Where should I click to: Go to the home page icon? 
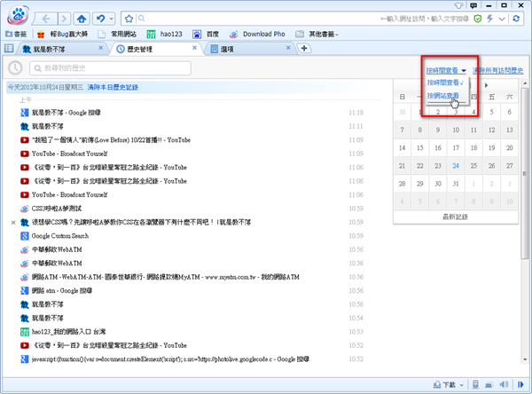coord(81,18)
